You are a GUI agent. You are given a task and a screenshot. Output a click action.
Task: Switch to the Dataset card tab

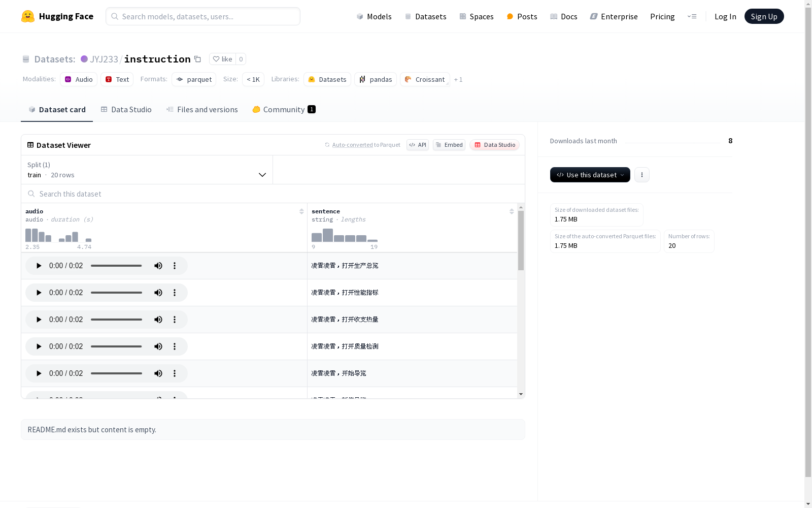[x=57, y=109]
